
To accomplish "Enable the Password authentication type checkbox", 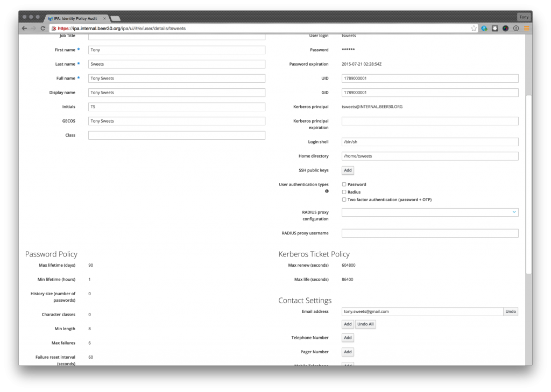I will tap(344, 184).
